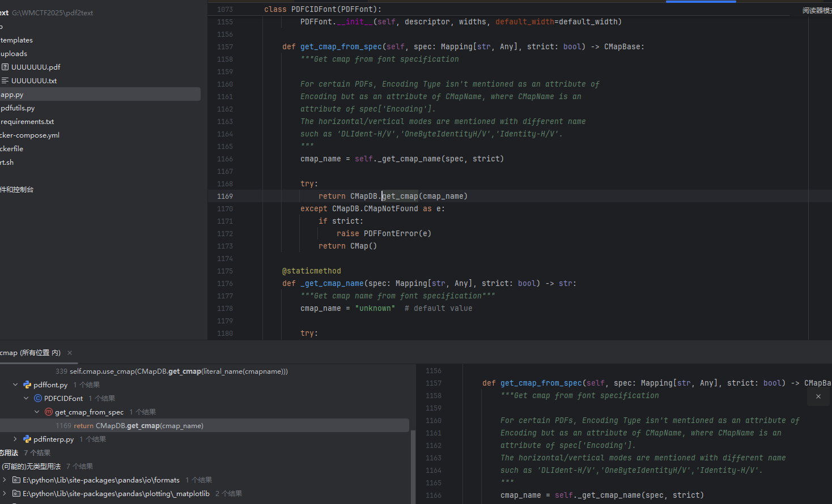This screenshot has height=504, width=832.
Task: Select the (可能的)无类型用法 group row
Action: (46, 466)
